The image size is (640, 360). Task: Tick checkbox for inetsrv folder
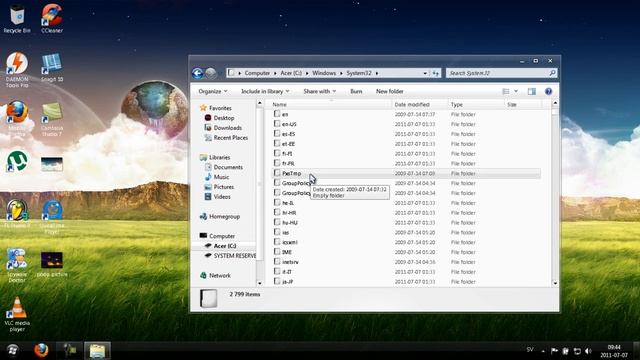(x=277, y=262)
